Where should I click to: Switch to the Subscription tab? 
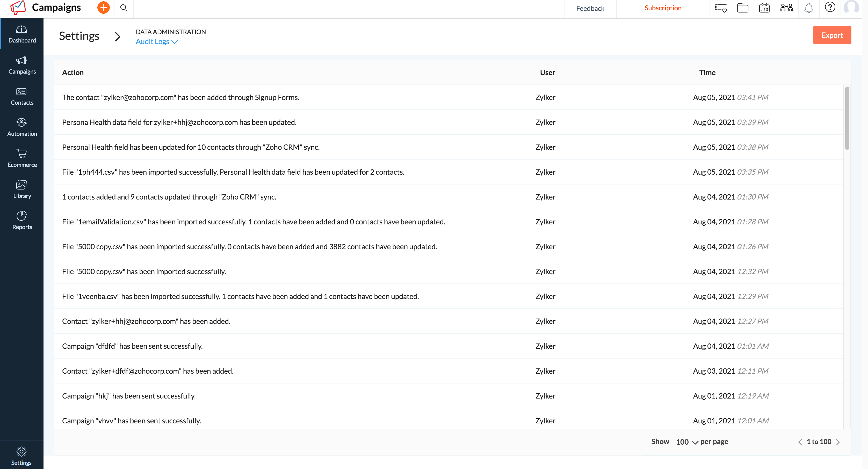click(663, 8)
